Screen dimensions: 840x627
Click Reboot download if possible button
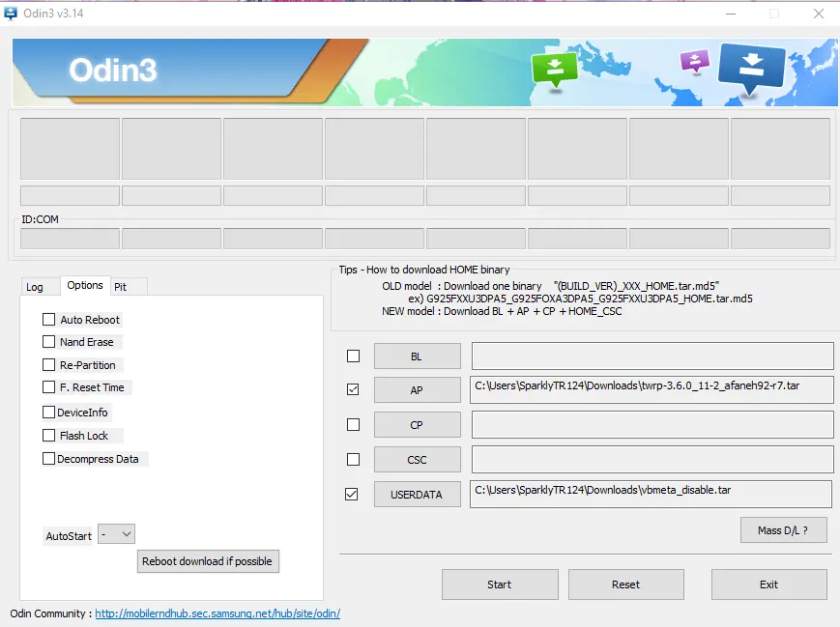(208, 561)
